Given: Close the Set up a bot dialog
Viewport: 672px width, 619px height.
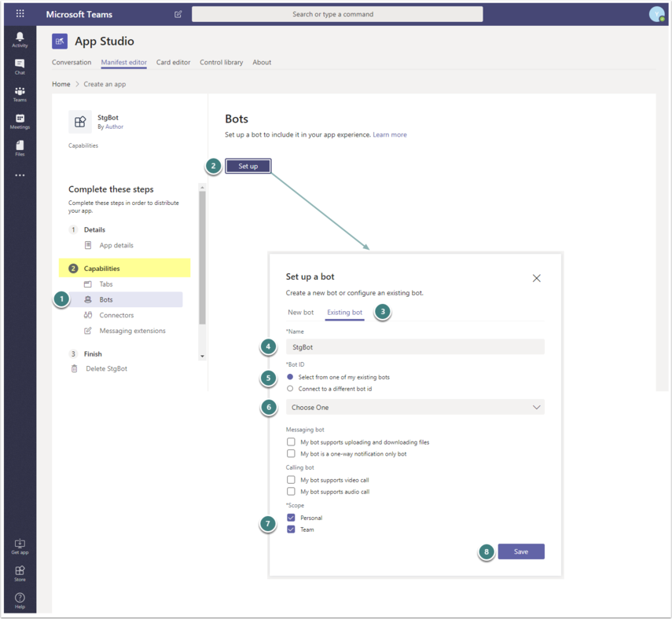Looking at the screenshot, I should point(536,278).
